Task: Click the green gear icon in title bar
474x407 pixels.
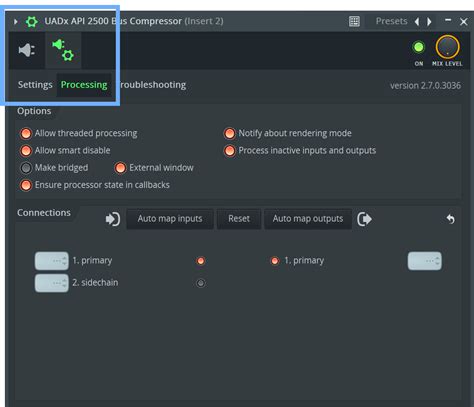Action: [x=32, y=22]
